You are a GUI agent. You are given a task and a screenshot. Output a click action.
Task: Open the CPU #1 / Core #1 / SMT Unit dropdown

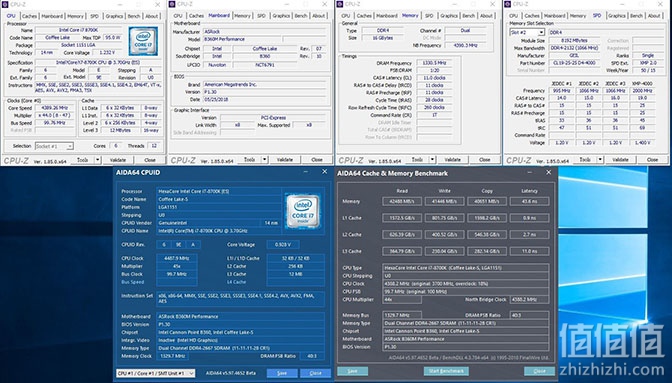[191, 373]
